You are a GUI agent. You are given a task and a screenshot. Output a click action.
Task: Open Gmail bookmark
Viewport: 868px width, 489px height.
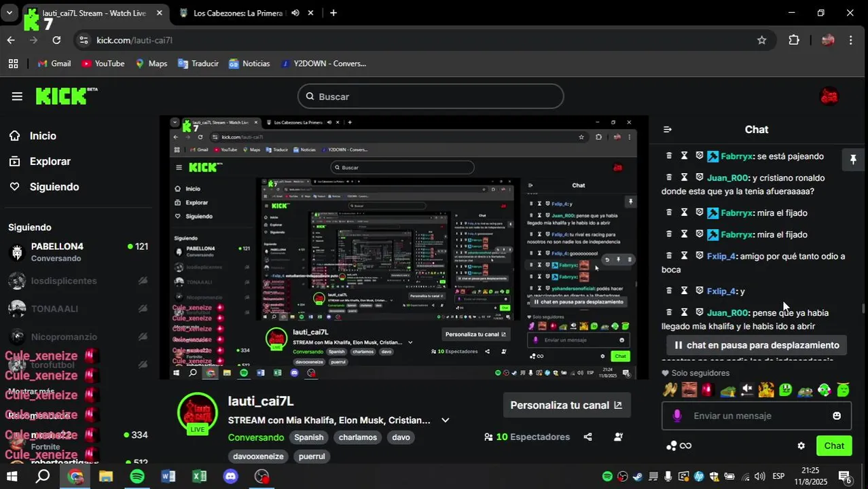pos(54,63)
